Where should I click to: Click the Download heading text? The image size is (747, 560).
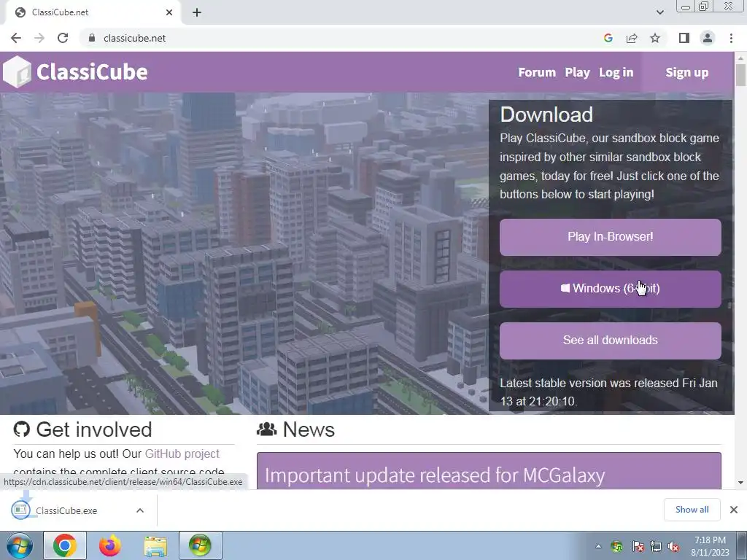(x=546, y=114)
